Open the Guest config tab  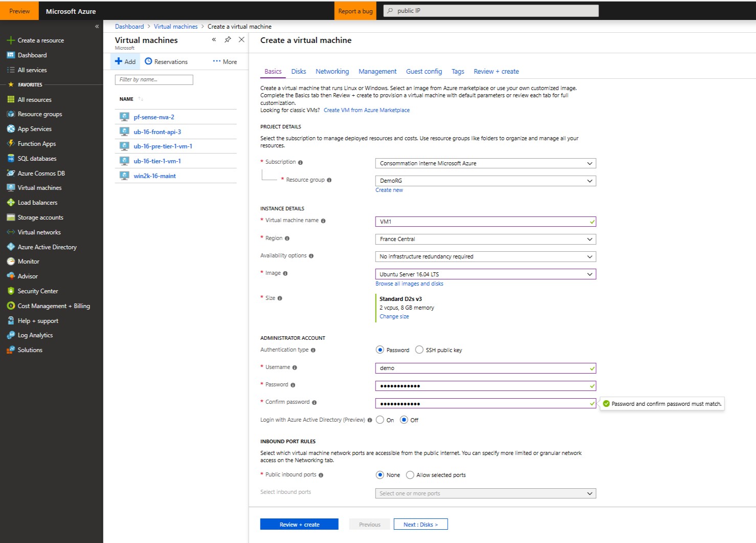(424, 72)
